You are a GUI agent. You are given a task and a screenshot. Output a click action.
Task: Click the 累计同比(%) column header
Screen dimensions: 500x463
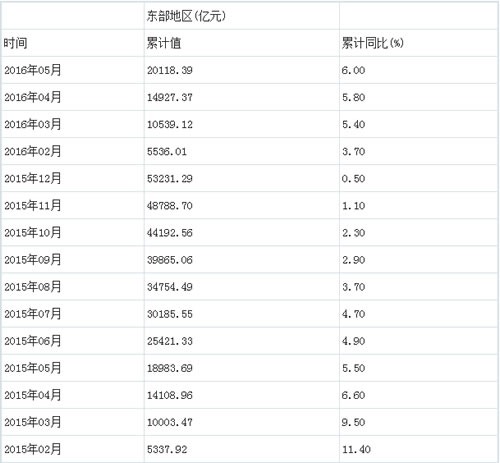(x=372, y=43)
